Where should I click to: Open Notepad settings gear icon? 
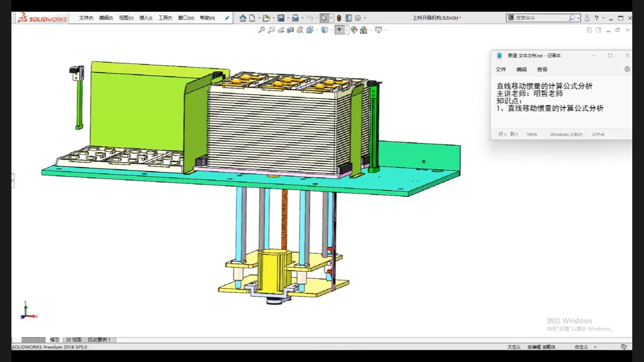click(627, 69)
